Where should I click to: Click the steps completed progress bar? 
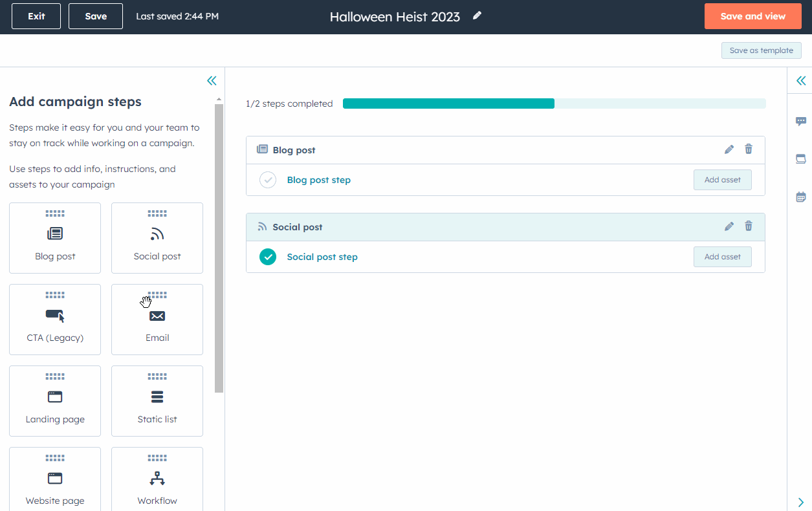click(x=554, y=103)
